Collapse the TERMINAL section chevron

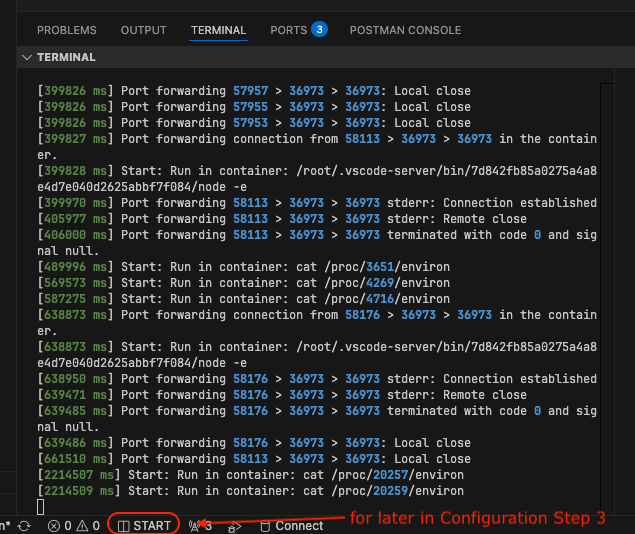coord(27,57)
